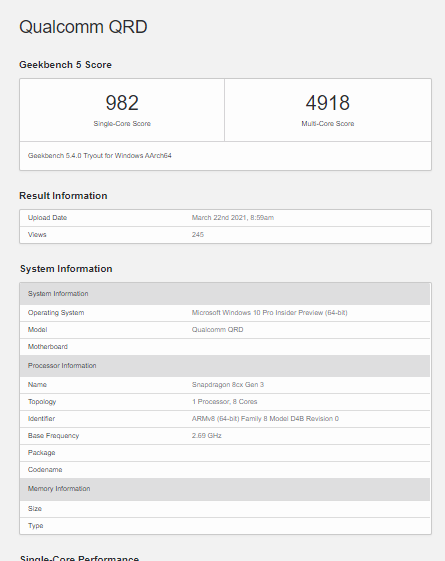Click the Memory Information table header
Viewport: 445px width, 561px height.
(225, 489)
